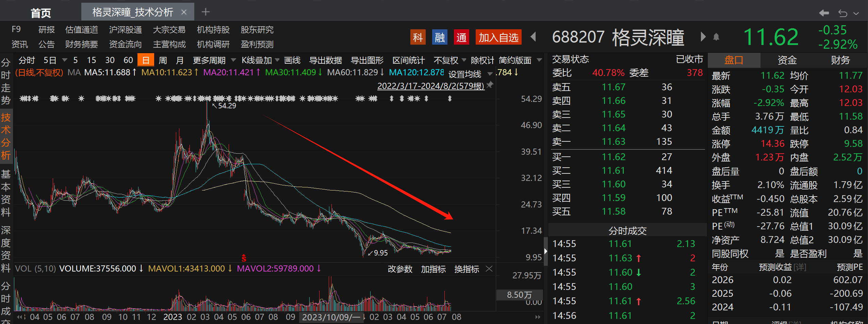Image resolution: width=868 pixels, height=324 pixels.
Task: Open the 盘口 panel tab
Action: point(734,60)
